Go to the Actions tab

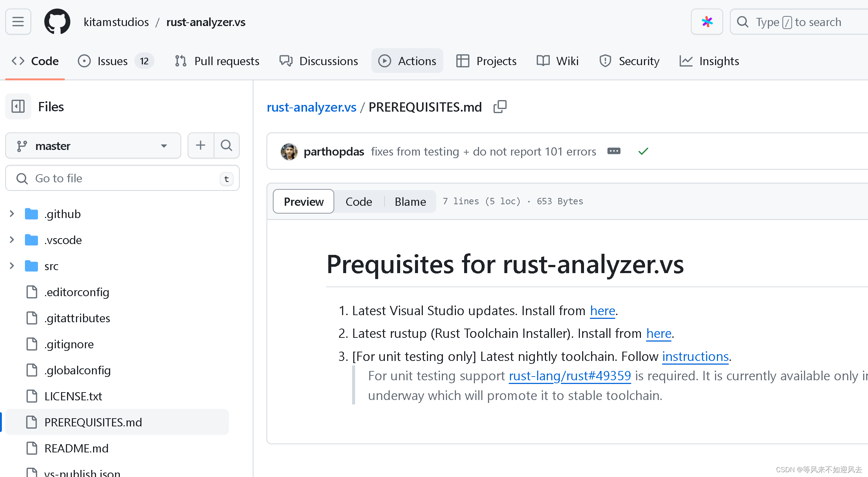(407, 61)
